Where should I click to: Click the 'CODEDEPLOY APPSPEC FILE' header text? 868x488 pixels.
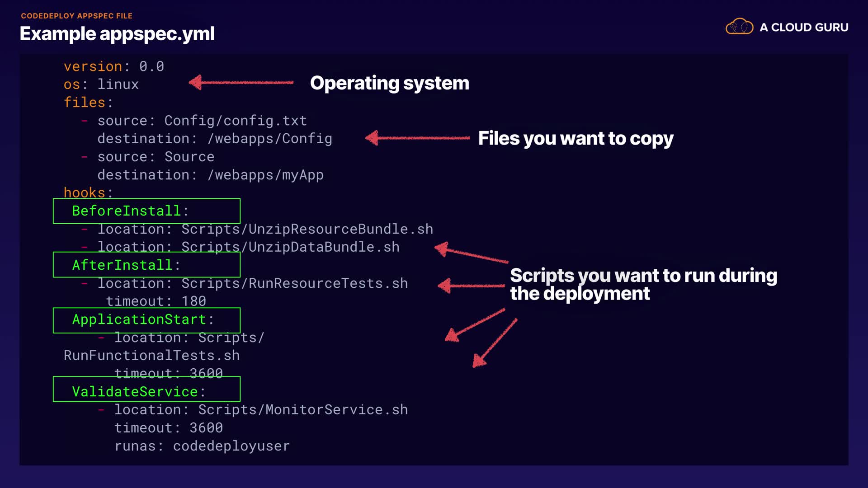point(76,16)
